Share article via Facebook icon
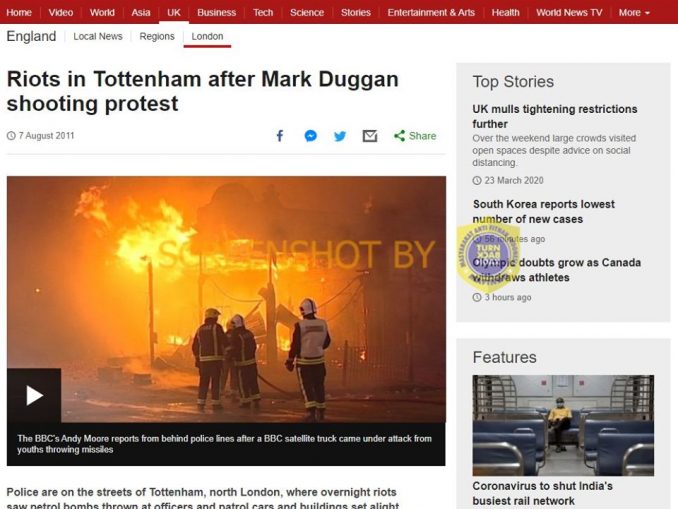 (280, 136)
